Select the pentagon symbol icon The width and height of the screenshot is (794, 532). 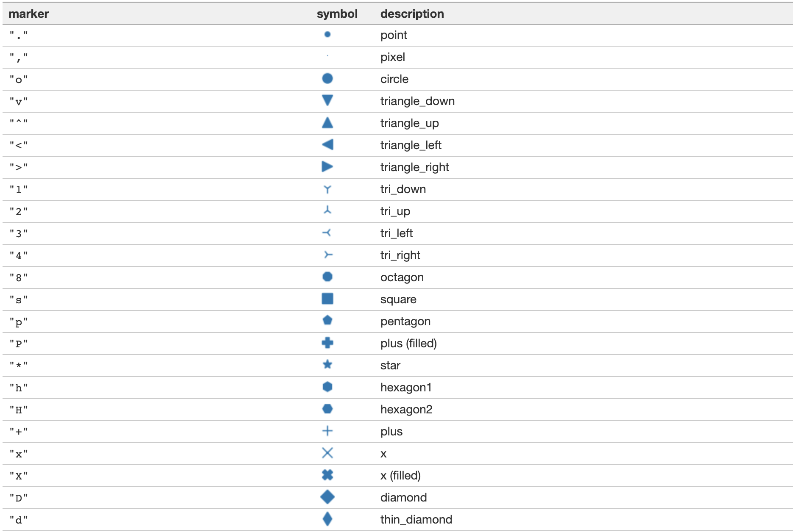pyautogui.click(x=327, y=321)
